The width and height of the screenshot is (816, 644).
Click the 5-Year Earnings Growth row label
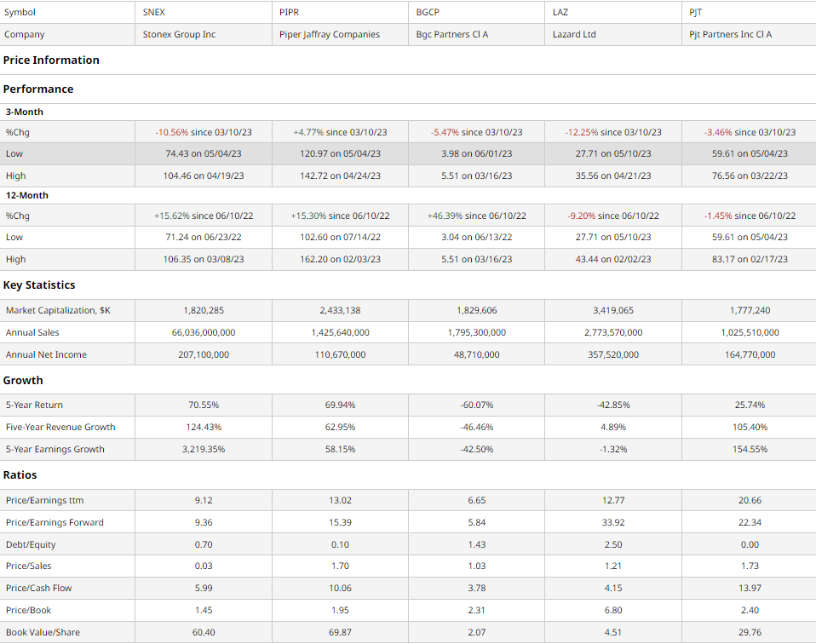tap(55, 449)
